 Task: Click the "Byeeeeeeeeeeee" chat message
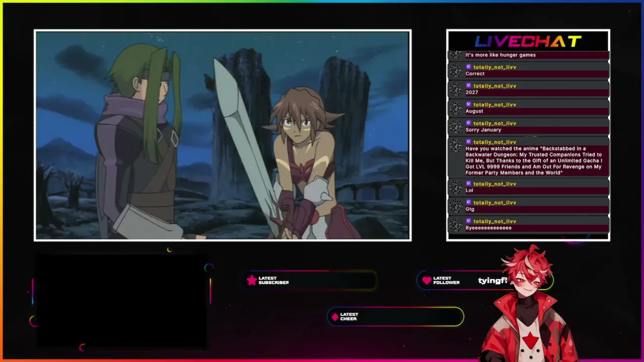489,228
